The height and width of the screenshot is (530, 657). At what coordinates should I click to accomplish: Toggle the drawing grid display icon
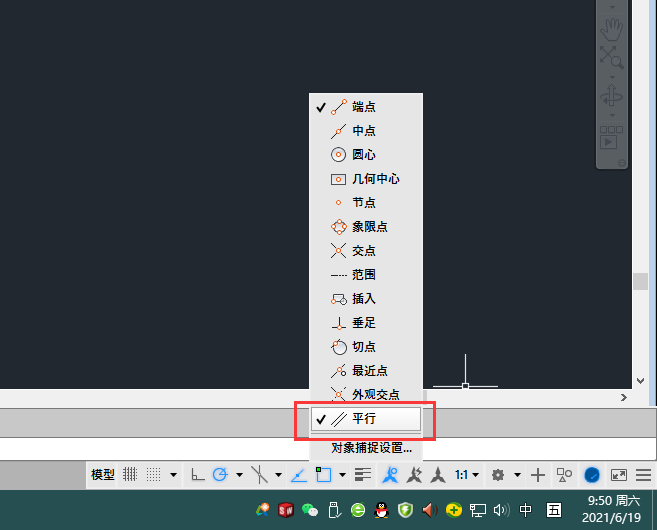[130, 475]
